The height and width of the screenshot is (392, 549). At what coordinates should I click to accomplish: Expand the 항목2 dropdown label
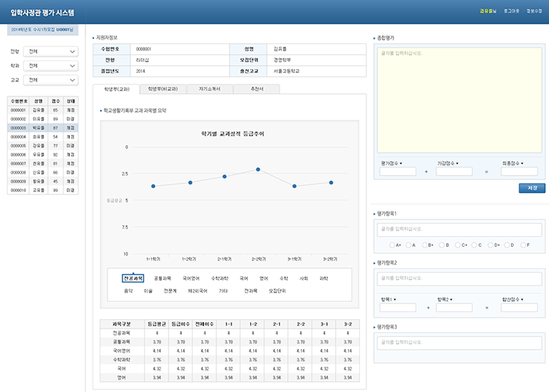click(445, 299)
